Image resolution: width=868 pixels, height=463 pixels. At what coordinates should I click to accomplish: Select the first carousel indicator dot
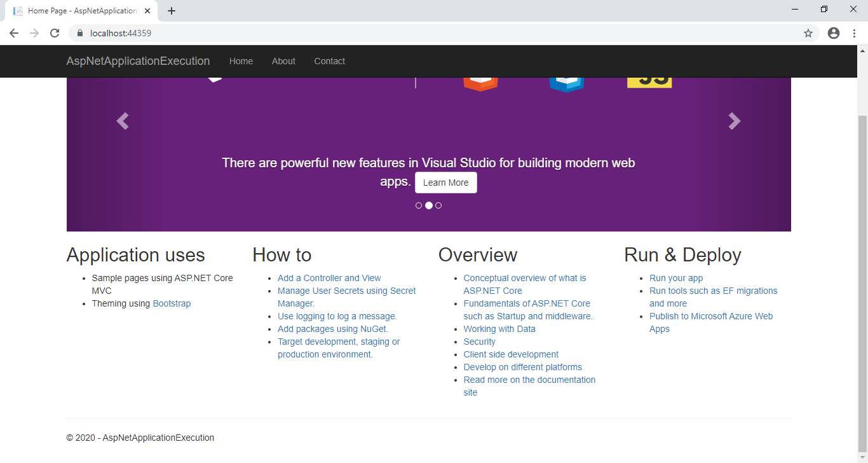[419, 205]
